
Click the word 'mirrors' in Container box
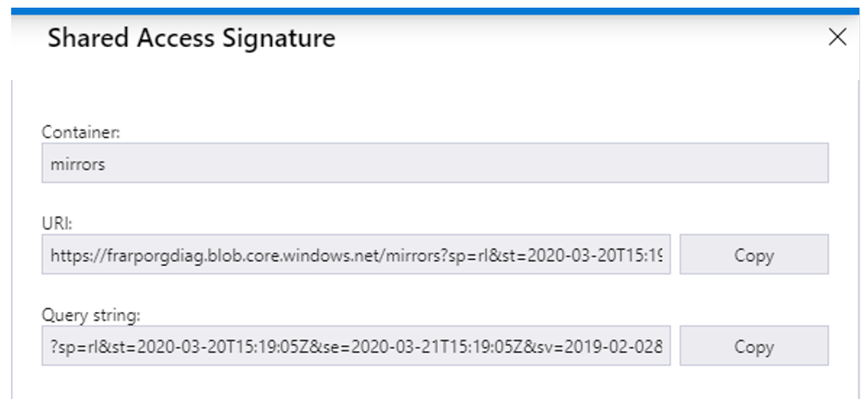[x=78, y=163]
